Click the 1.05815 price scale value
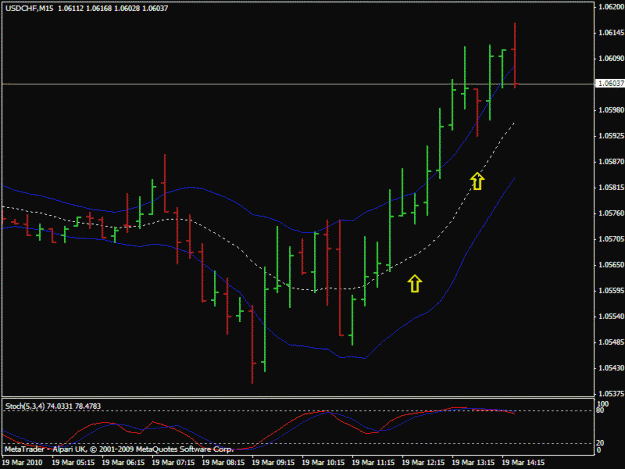The height and width of the screenshot is (469, 625). pyautogui.click(x=611, y=188)
